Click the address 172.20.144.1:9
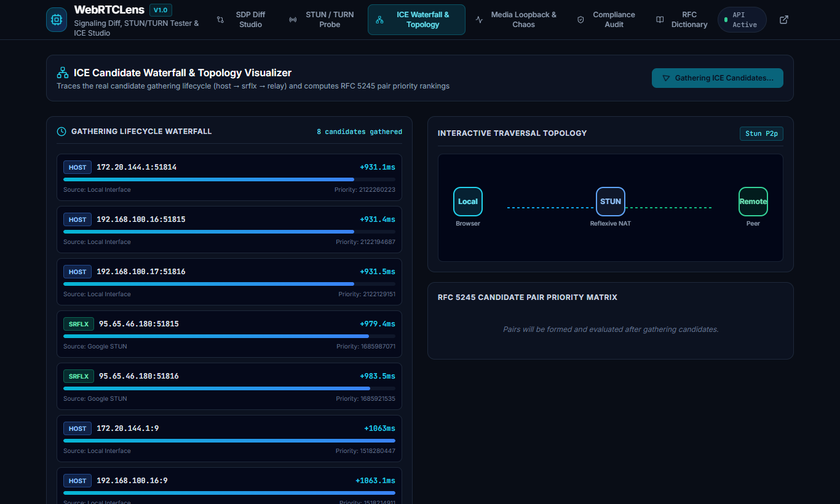The width and height of the screenshot is (840, 504). 127,428
